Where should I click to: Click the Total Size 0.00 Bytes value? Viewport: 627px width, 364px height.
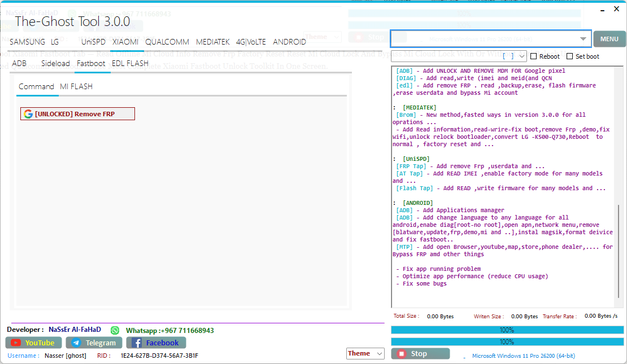tap(440, 317)
